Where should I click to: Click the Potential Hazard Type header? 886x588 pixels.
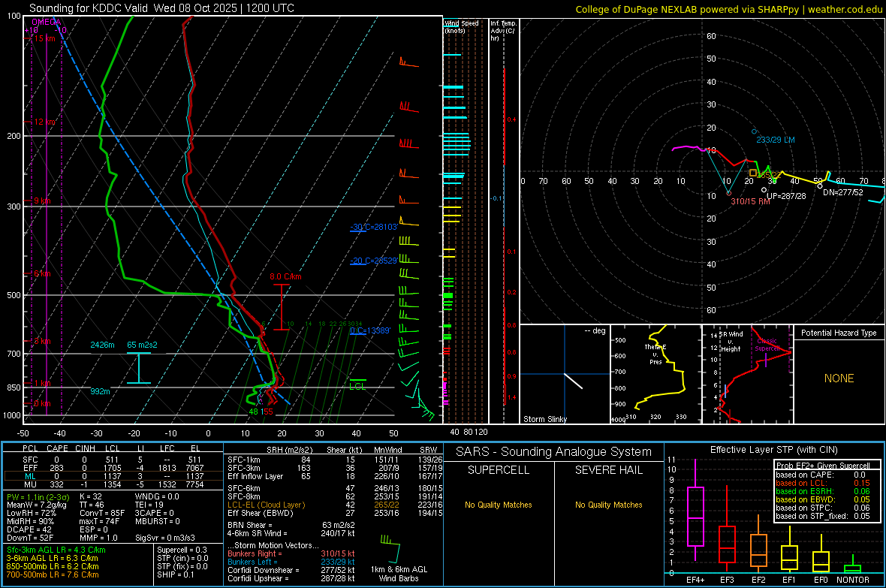(x=839, y=333)
